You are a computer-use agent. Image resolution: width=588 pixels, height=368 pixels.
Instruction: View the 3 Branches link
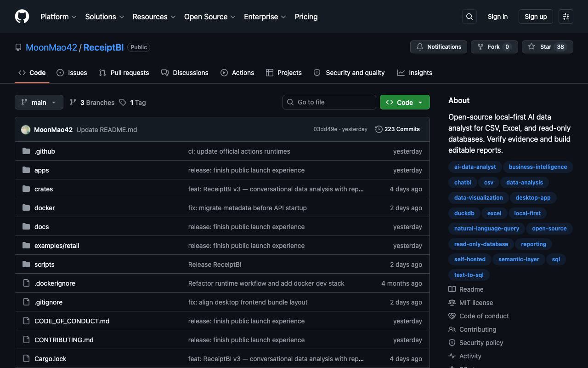(x=92, y=103)
